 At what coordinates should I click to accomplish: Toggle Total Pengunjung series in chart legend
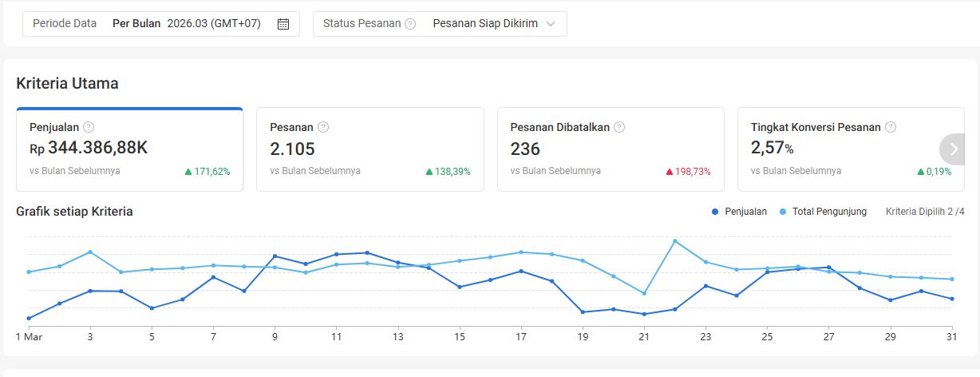(824, 212)
